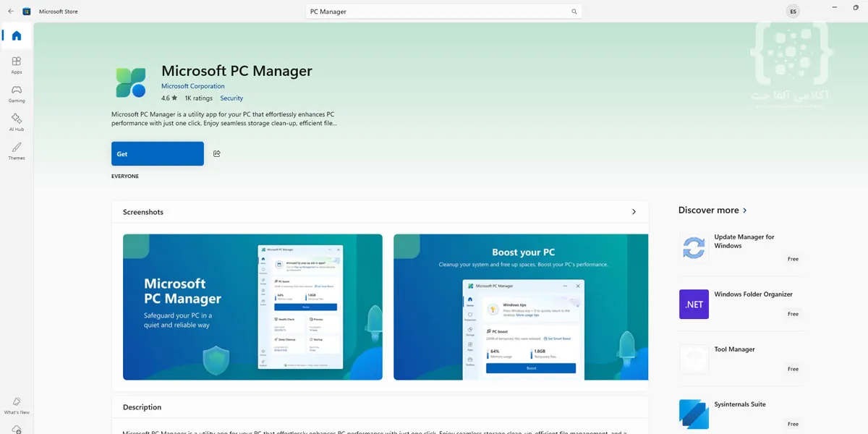This screenshot has height=434, width=868.
Task: Open the Sysinternals Suite app icon
Action: (x=694, y=414)
